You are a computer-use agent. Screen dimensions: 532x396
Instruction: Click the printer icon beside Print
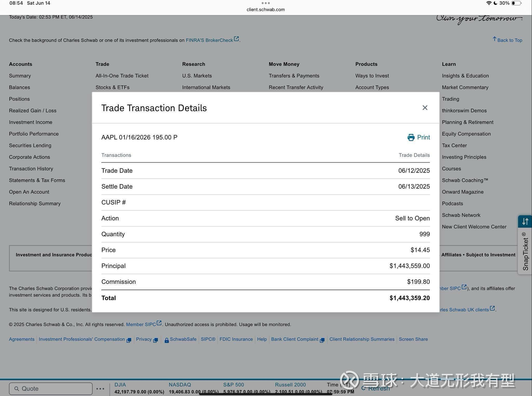point(411,137)
